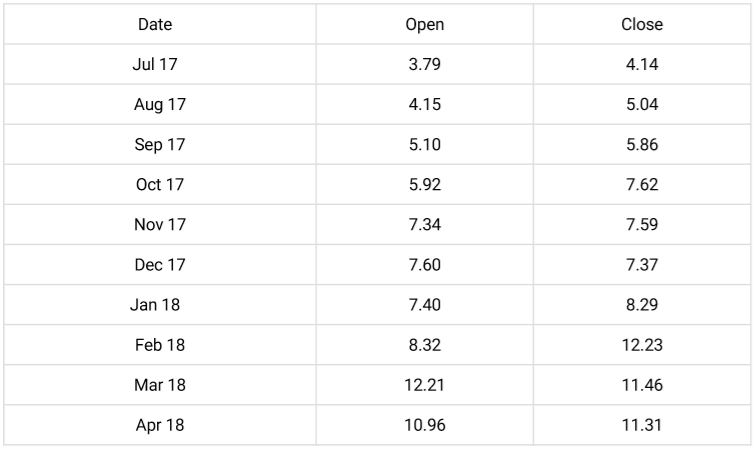Select the open value 12.21
755x450 pixels.
(425, 385)
